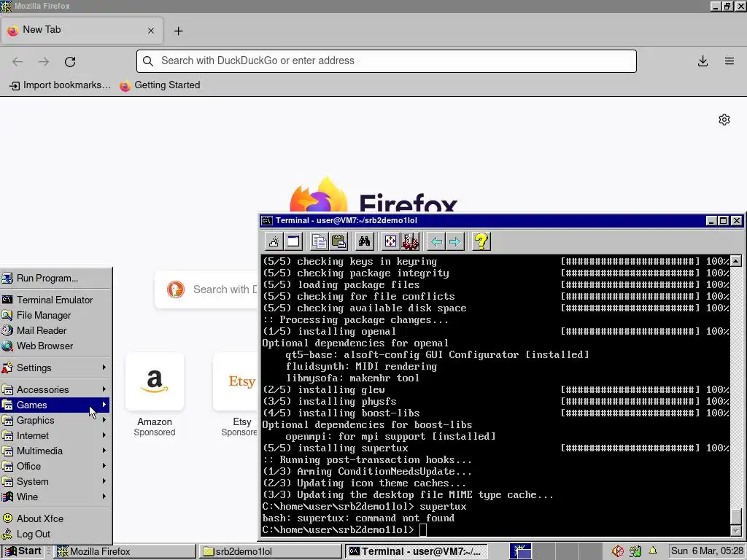Expand the System submenu

click(x=55, y=481)
